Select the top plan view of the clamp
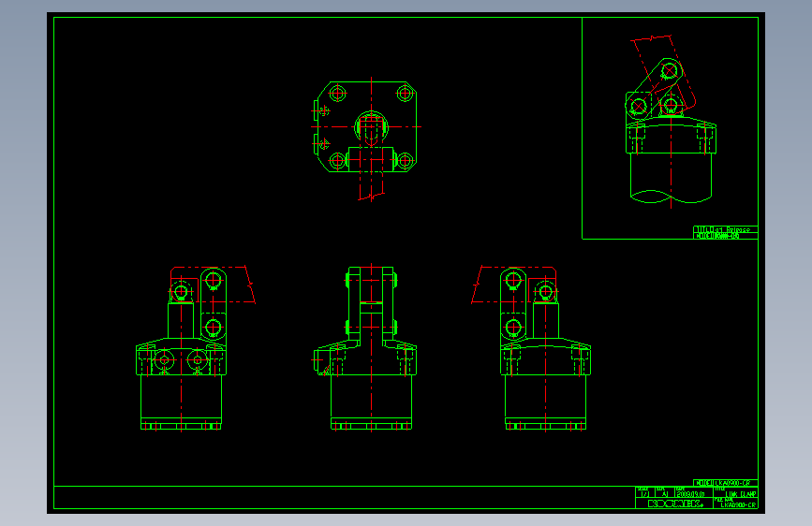812x526 pixels. point(366,139)
